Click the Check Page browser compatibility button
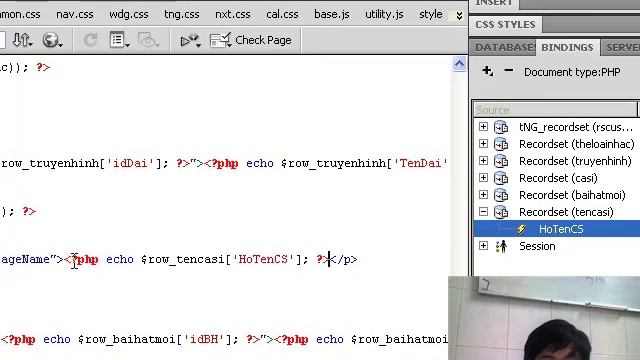The image size is (640, 360). (251, 40)
